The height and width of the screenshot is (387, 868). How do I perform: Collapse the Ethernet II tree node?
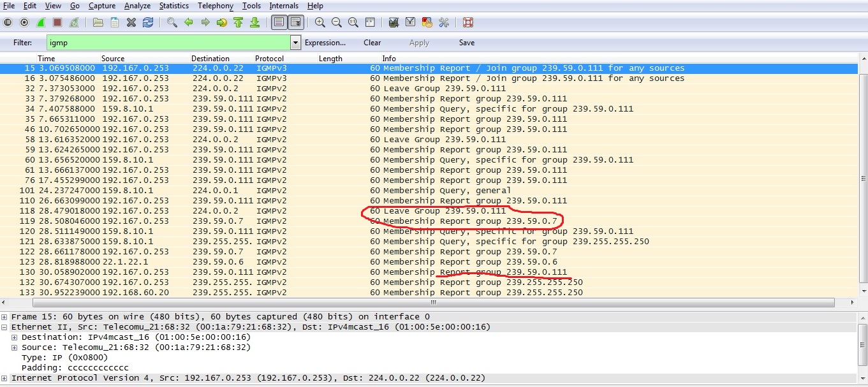[x=5, y=327]
